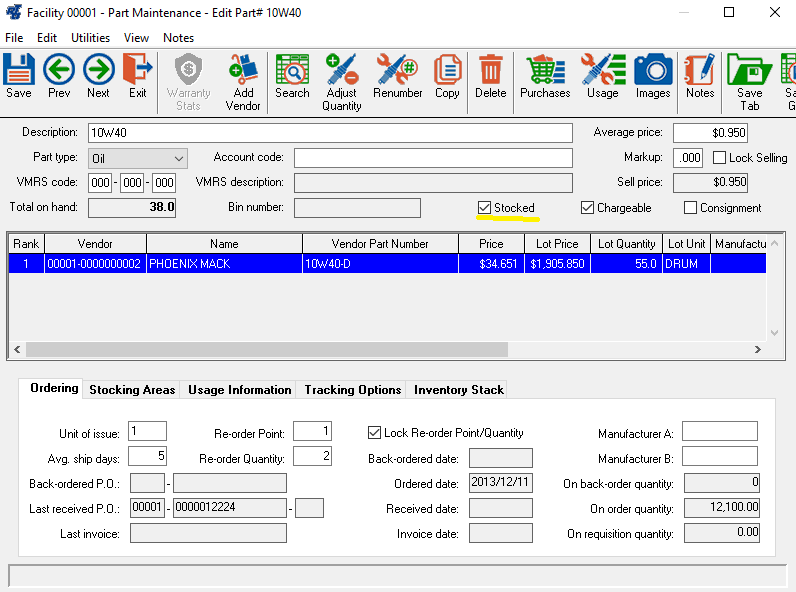Click the Re-order Point input field
The width and height of the screenshot is (796, 592).
[x=312, y=432]
